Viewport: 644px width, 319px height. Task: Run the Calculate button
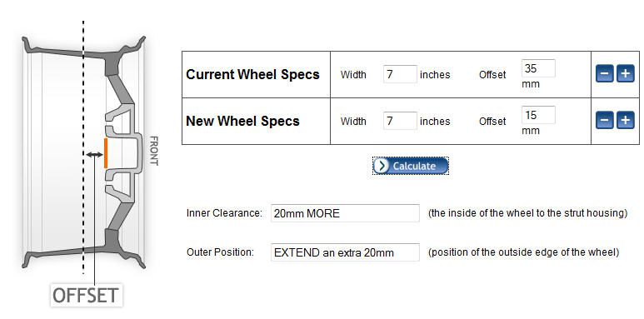[410, 166]
